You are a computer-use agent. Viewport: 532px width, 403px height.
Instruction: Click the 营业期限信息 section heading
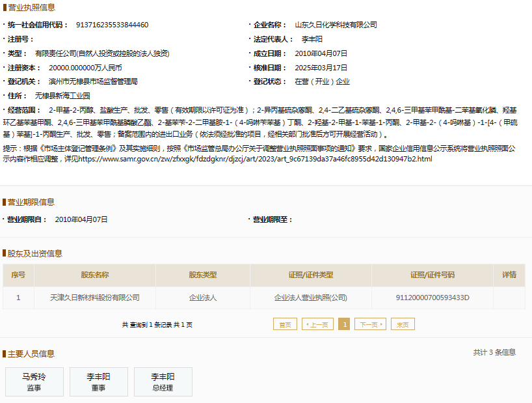(31, 202)
